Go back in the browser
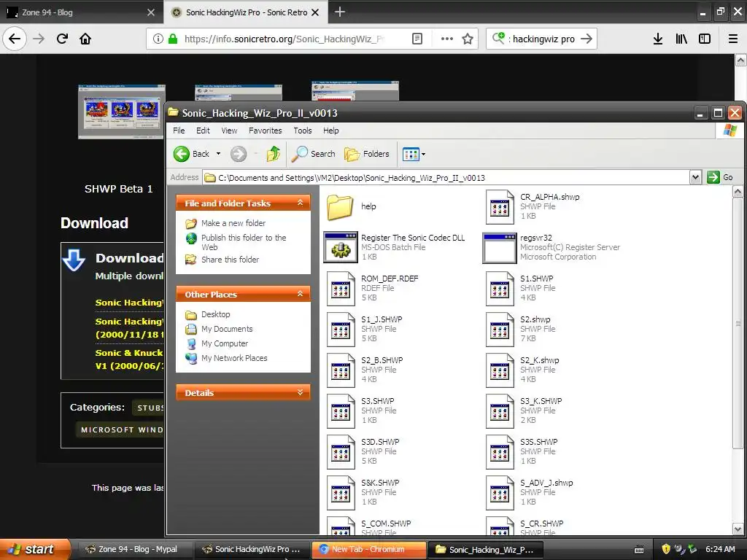The image size is (747, 560). pos(15,39)
